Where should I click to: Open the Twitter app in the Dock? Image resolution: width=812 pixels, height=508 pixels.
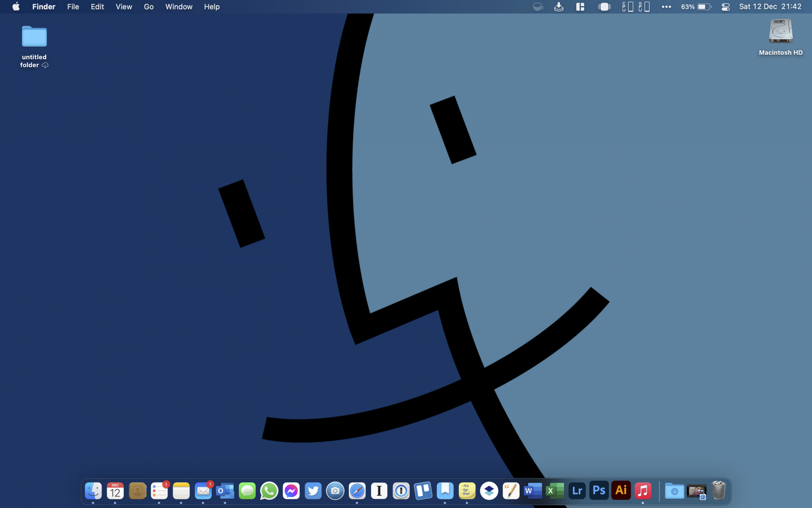tap(313, 491)
